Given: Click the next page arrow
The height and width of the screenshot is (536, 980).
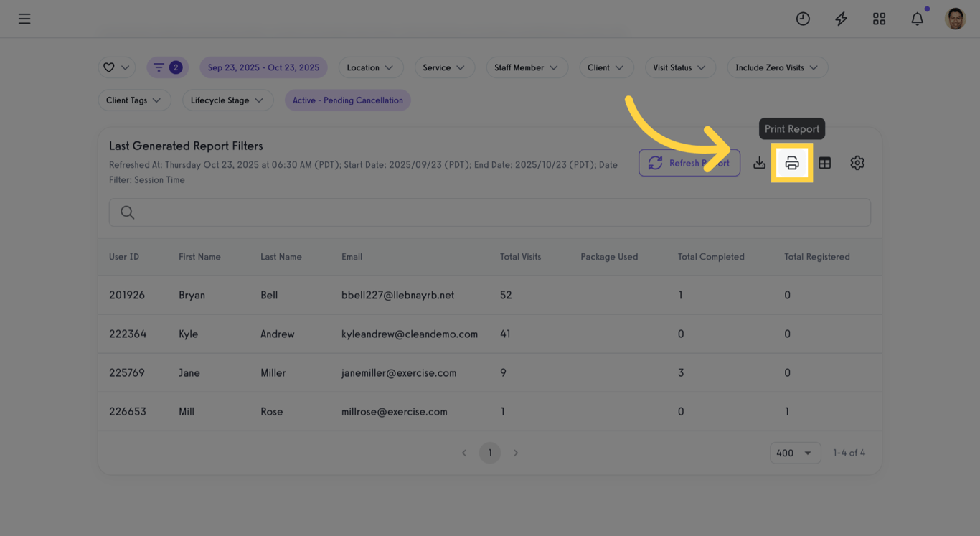Looking at the screenshot, I should coord(516,453).
